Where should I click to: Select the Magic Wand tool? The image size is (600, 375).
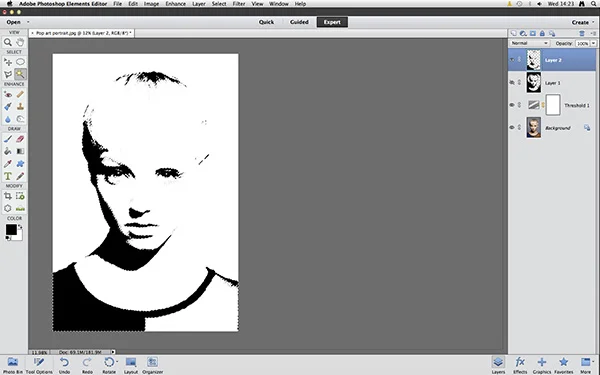[x=20, y=74]
